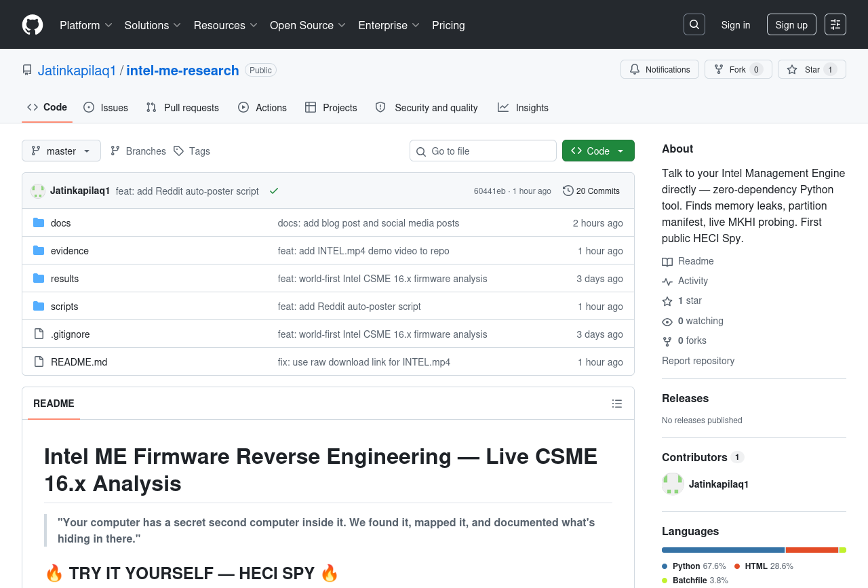Image resolution: width=868 pixels, height=588 pixels.
Task: Click the notifications bell icon
Action: (635, 69)
